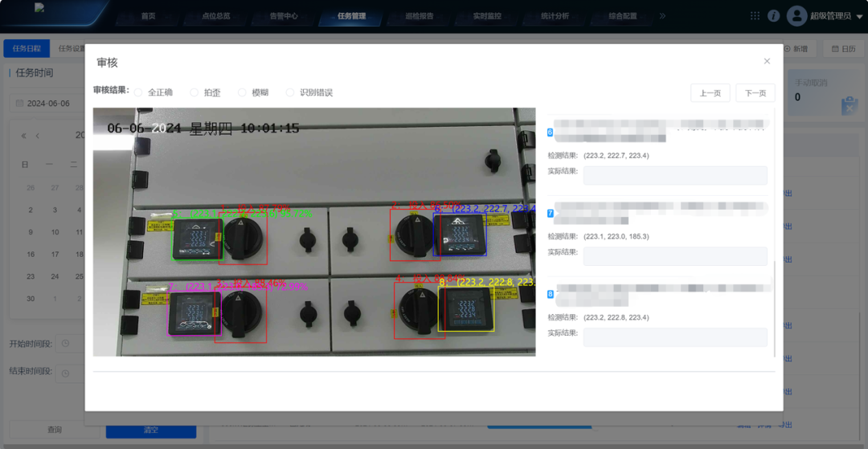This screenshot has height=449, width=868.
Task: Close the 审核 dialog with the X icon
Action: click(767, 61)
